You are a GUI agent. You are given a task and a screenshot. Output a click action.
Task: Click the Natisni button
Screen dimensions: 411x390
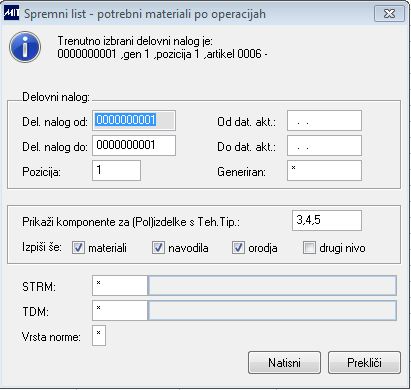pos(284,362)
